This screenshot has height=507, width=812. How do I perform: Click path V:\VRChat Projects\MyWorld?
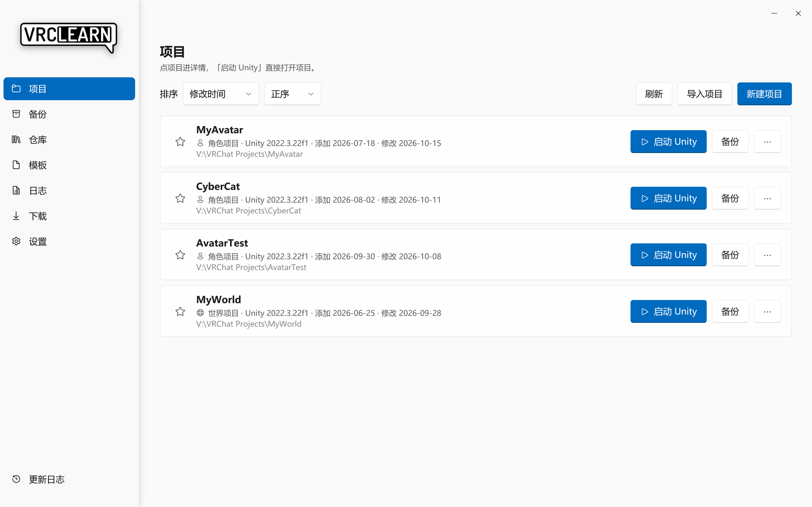[x=249, y=324]
